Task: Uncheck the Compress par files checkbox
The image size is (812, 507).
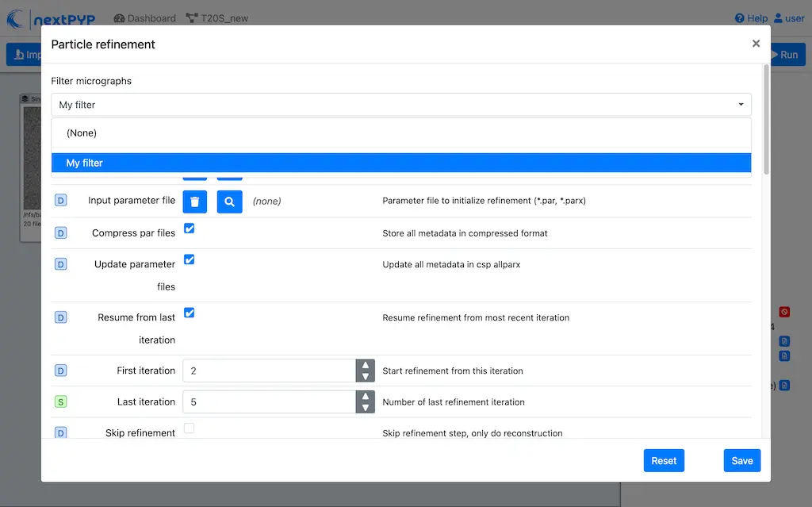Action: [x=190, y=229]
